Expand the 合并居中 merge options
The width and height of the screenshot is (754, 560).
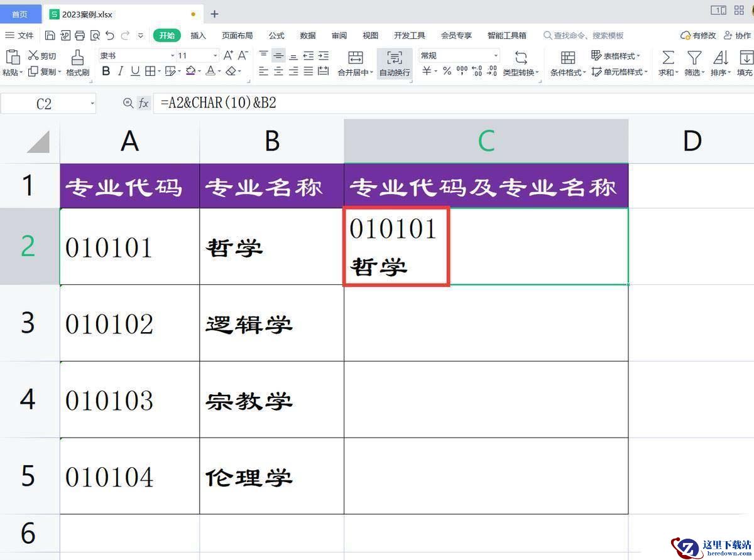pos(371,73)
